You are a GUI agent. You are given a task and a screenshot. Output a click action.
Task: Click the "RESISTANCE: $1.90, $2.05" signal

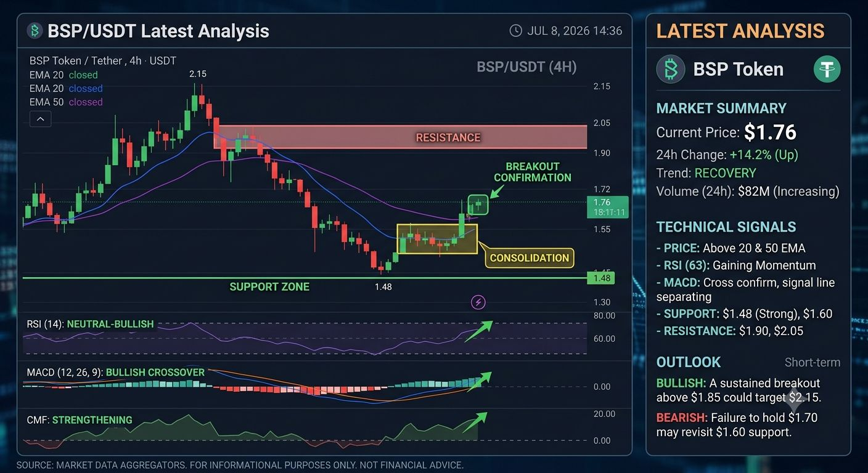(729, 331)
